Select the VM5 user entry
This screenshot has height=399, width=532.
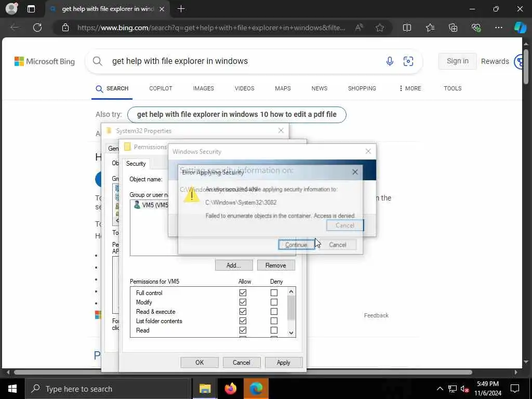[x=151, y=205]
